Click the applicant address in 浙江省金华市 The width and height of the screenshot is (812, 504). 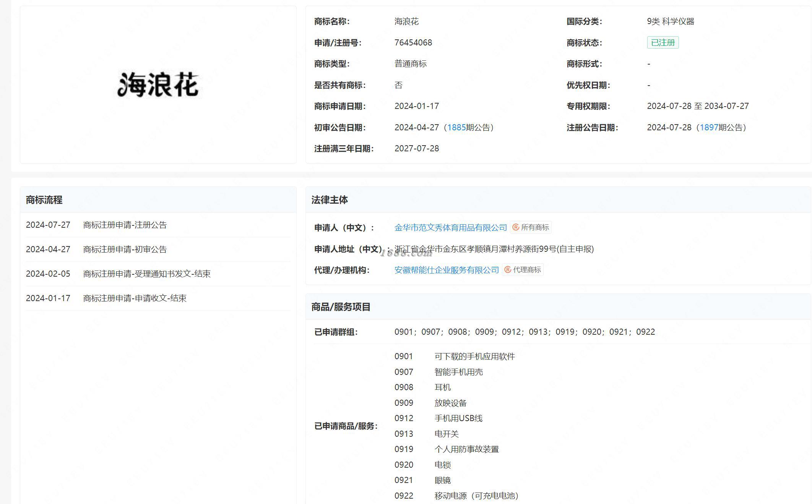point(494,249)
